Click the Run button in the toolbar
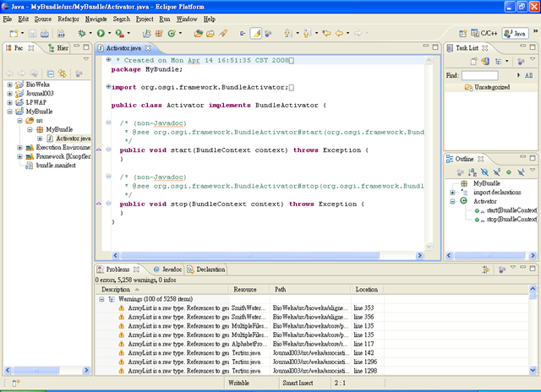The width and height of the screenshot is (541, 392). [x=100, y=33]
